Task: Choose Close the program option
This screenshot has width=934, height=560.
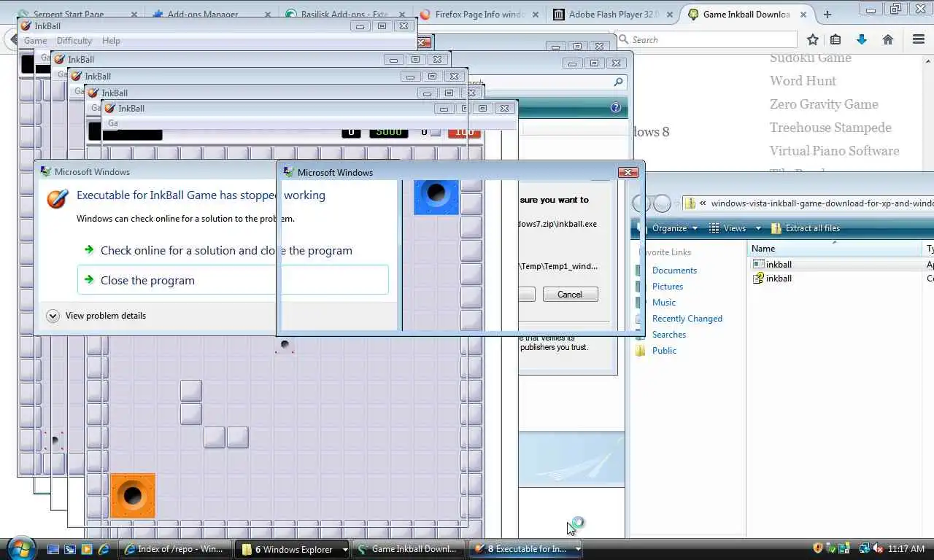Action: 233,280
